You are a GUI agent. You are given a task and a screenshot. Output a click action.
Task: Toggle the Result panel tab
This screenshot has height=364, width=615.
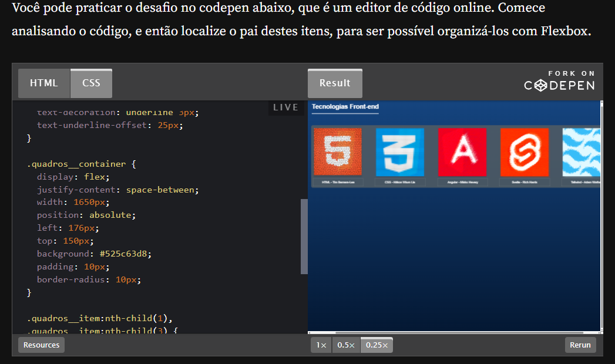point(335,83)
